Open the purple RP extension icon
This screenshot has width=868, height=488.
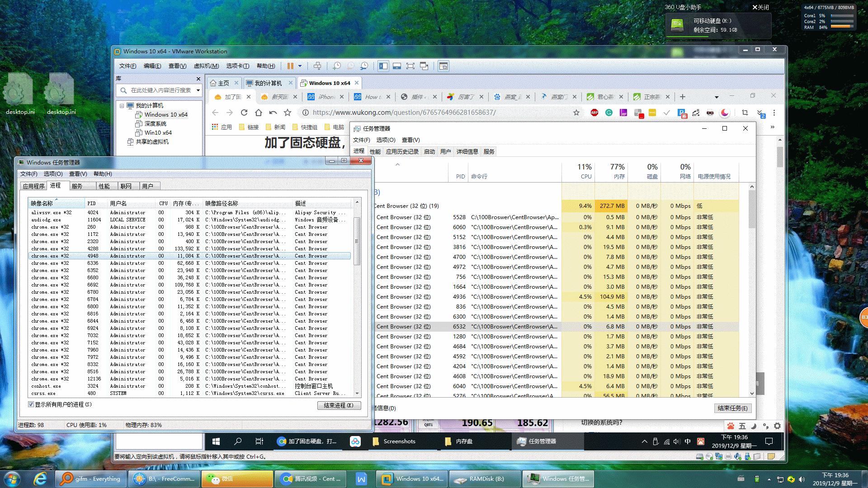pos(623,113)
